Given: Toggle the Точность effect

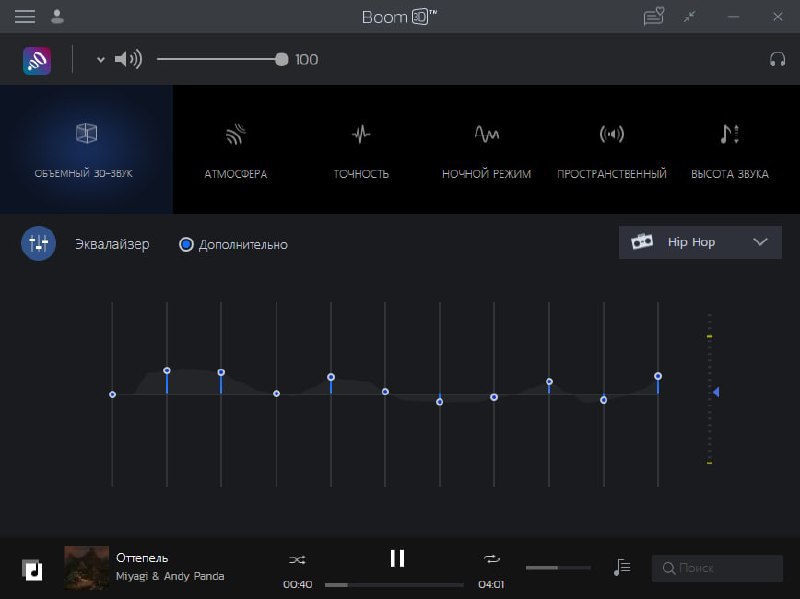Looking at the screenshot, I should point(361,149).
